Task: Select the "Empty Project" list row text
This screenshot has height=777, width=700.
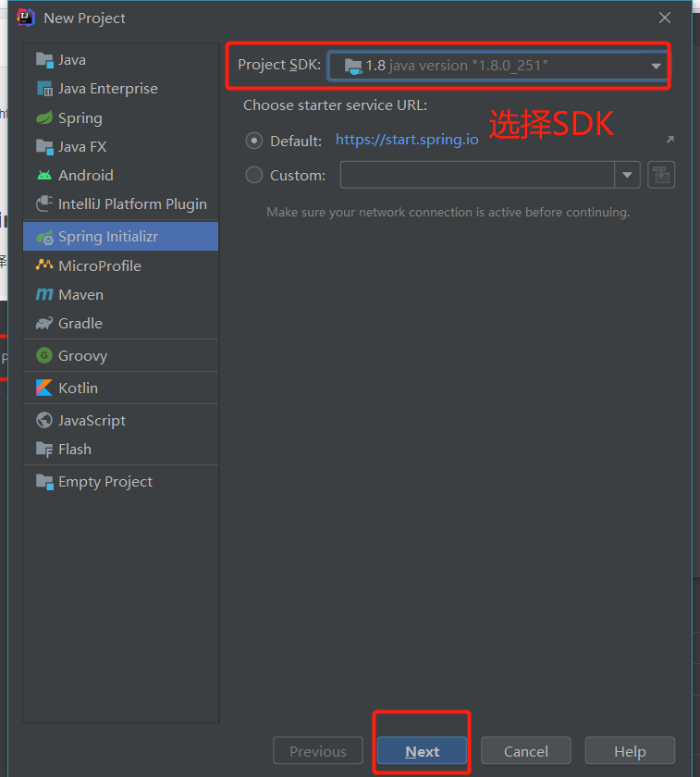Action: click(x=105, y=482)
